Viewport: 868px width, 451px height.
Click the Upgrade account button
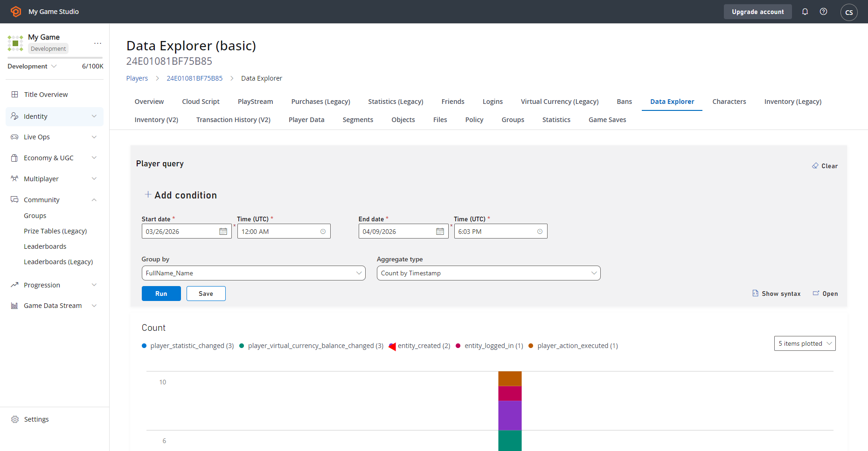757,12
